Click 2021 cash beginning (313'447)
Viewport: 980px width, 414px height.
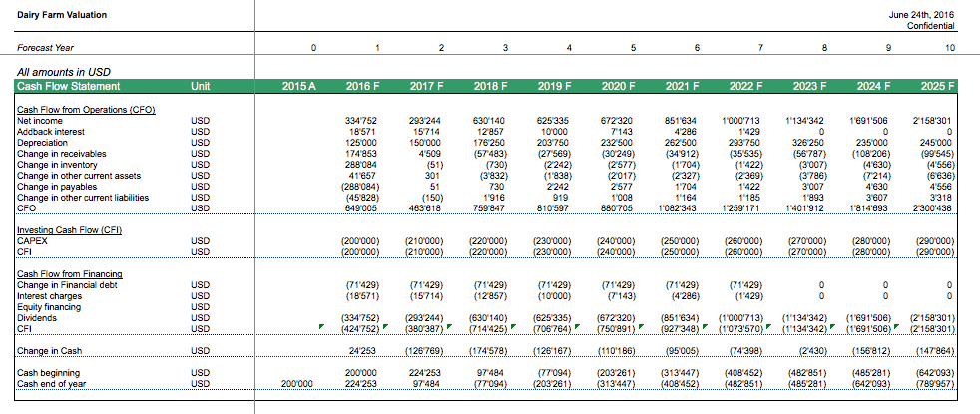coord(680,373)
